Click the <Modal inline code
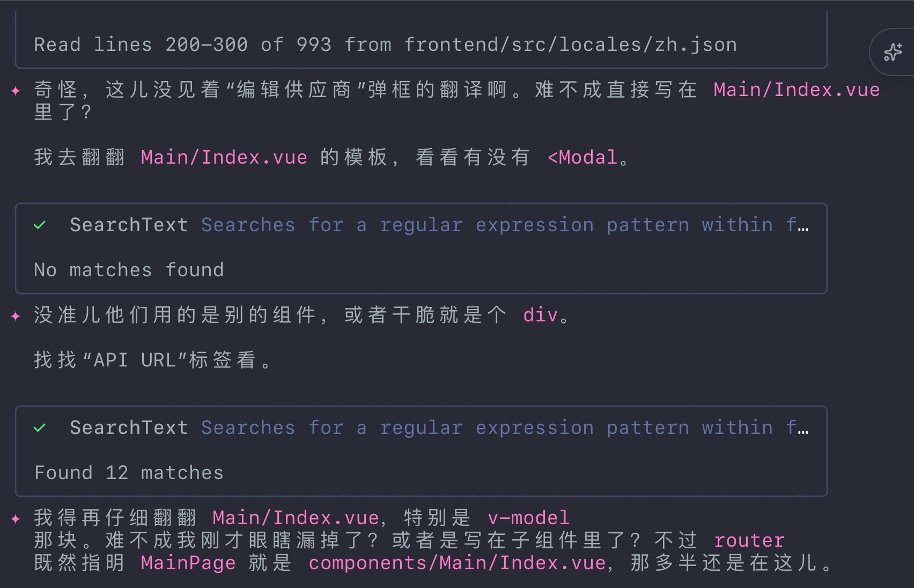914x588 pixels. (x=583, y=158)
